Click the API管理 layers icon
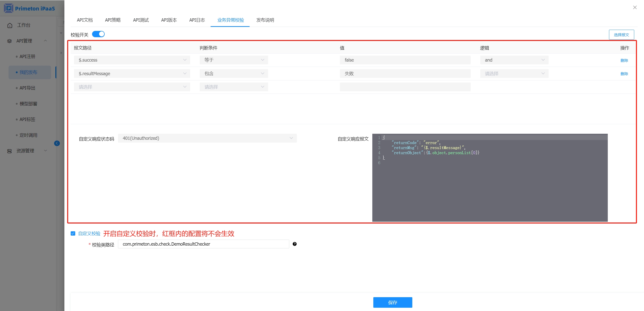Image resolution: width=644 pixels, height=311 pixels. pos(10,41)
